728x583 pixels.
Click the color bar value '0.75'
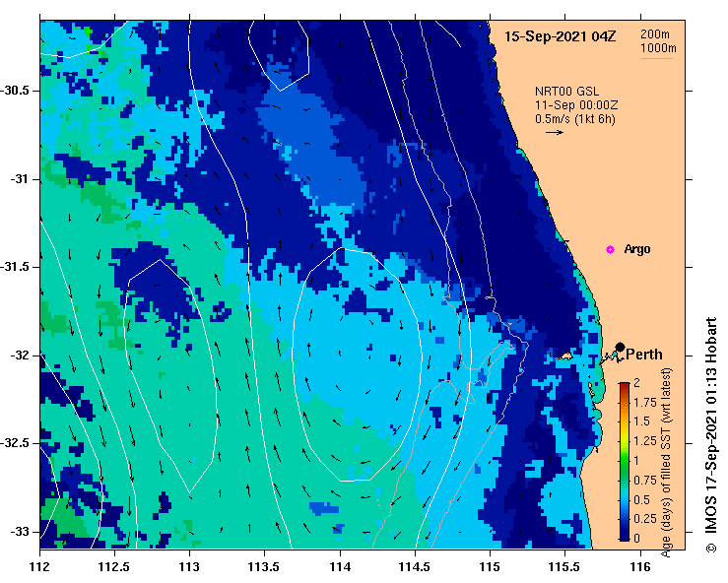click(645, 480)
